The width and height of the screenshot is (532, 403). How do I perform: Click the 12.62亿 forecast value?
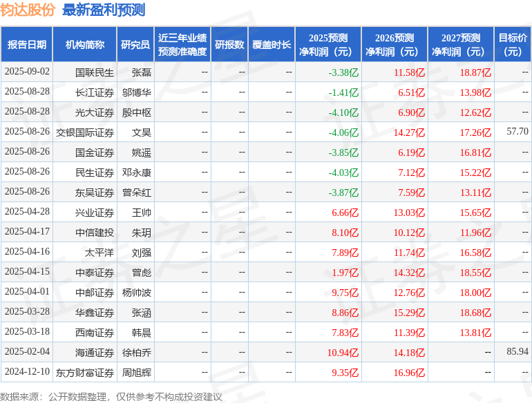point(475,112)
